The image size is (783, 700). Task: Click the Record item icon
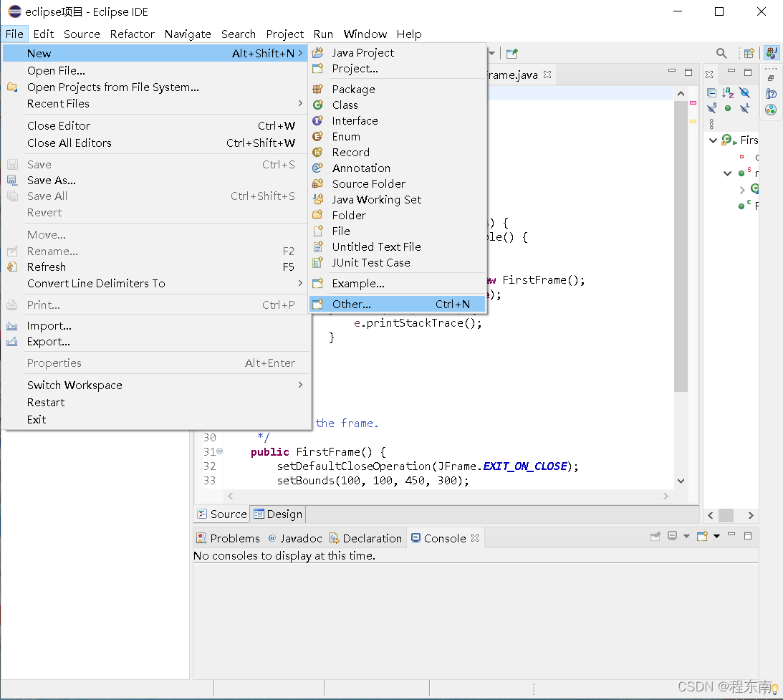[317, 153]
